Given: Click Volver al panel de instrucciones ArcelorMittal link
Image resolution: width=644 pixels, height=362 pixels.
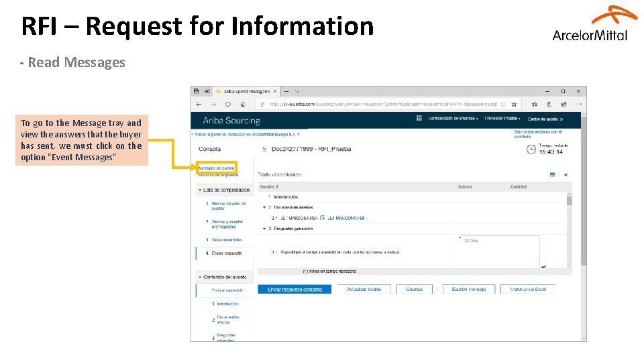Looking at the screenshot, I should [247, 134].
